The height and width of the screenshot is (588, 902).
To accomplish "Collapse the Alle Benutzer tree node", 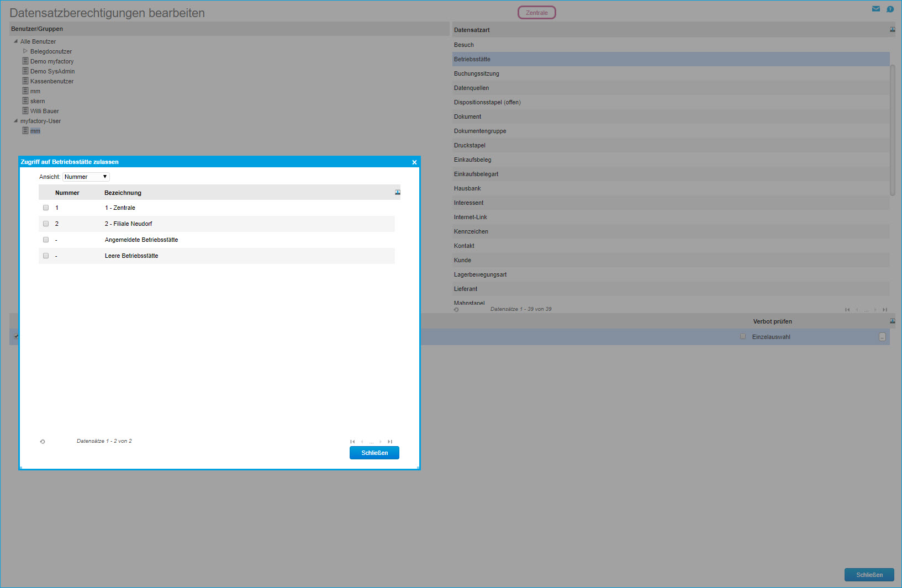I will (x=15, y=41).
